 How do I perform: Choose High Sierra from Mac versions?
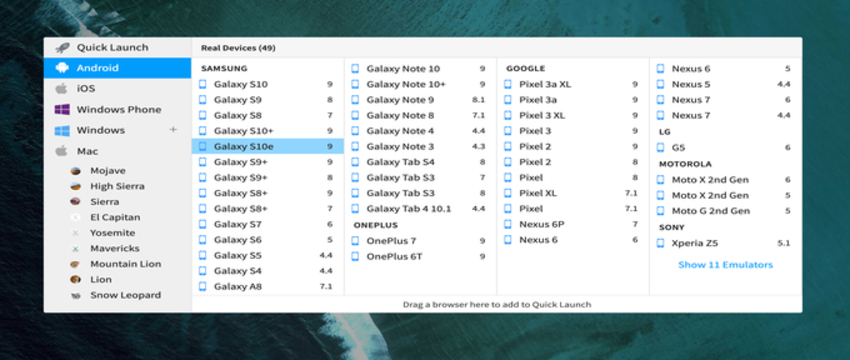click(118, 187)
